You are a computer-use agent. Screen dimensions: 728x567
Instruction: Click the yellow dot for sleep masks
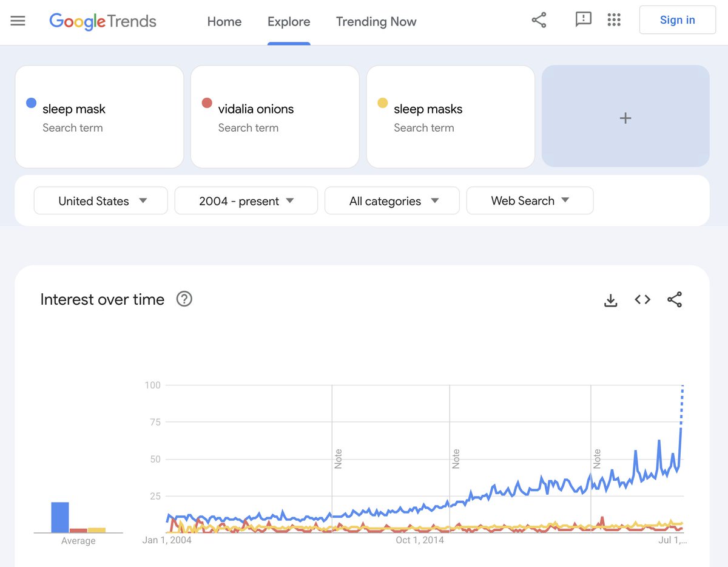point(383,103)
